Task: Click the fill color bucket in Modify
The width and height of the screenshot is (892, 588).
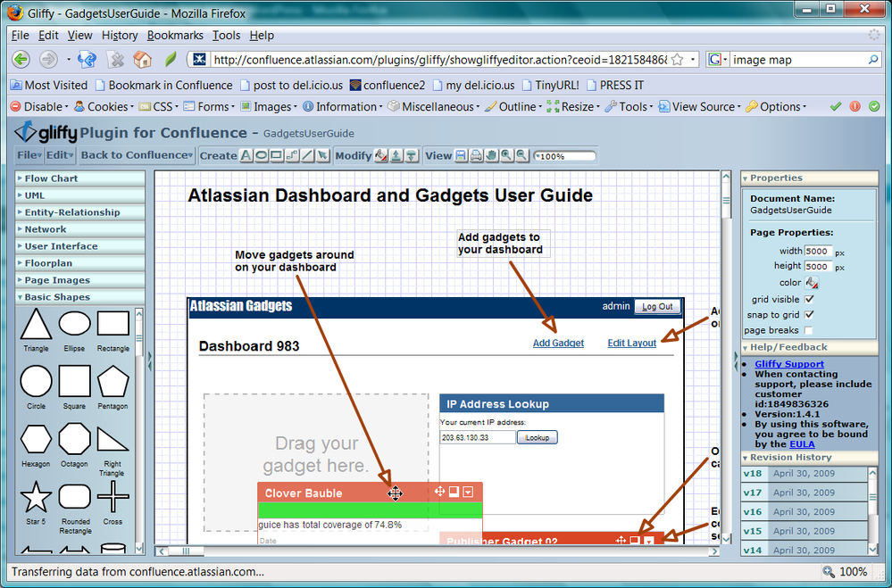Action: pyautogui.click(x=381, y=155)
